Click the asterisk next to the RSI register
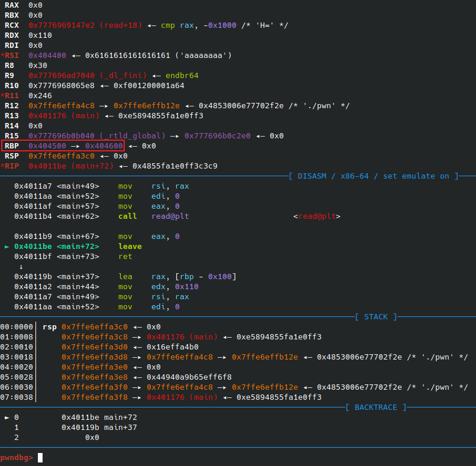This screenshot has width=476, height=466. point(2,56)
